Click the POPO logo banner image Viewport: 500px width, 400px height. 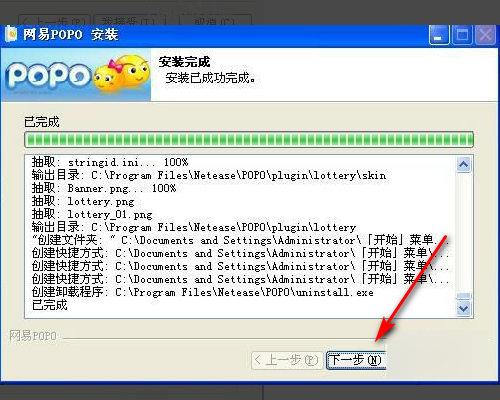(x=76, y=75)
